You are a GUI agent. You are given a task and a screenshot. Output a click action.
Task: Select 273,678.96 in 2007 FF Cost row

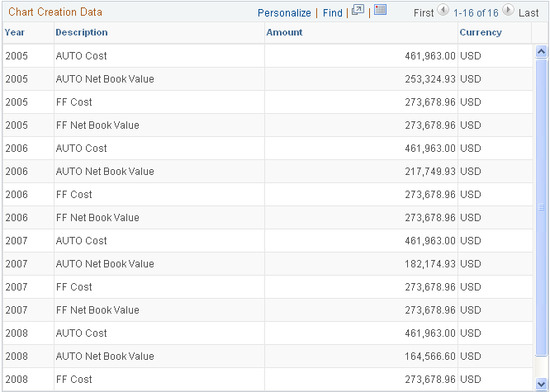tap(430, 287)
